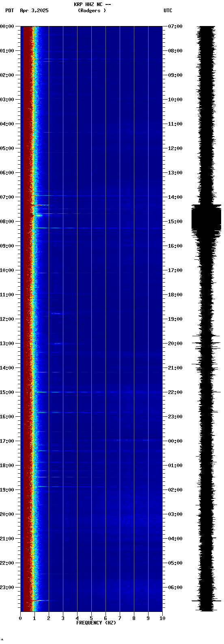Click the UTC '06:00' time label
Viewport: 224px width, 644px height.
175,587
